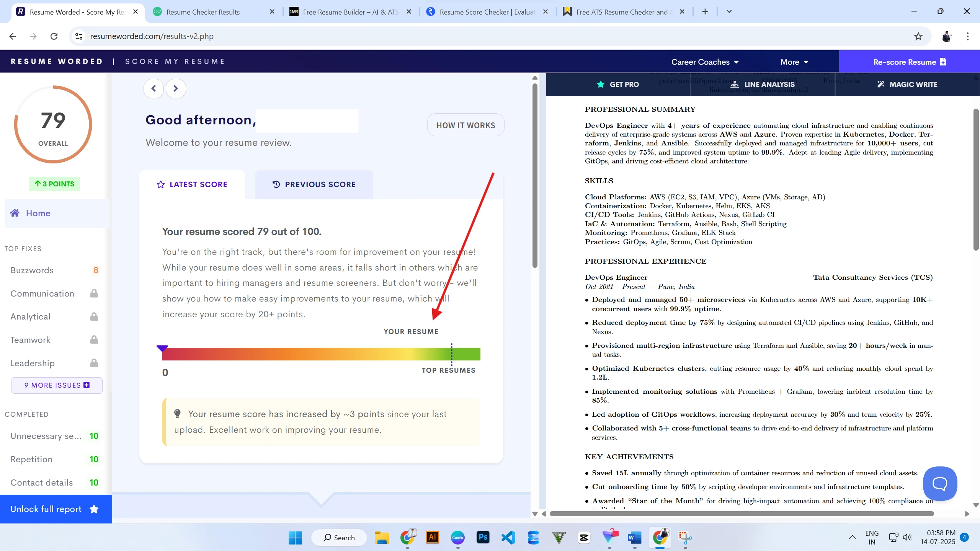The height and width of the screenshot is (551, 980).
Task: Open the chat support bubble
Action: (940, 483)
